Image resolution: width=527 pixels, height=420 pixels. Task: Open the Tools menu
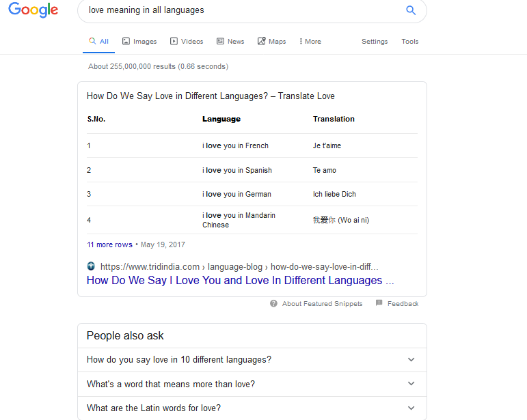tap(409, 41)
